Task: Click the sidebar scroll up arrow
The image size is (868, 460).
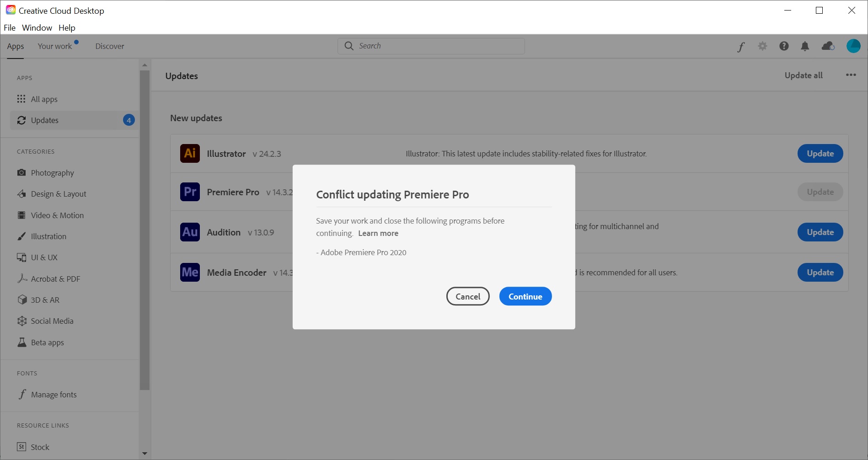Action: pos(145,65)
